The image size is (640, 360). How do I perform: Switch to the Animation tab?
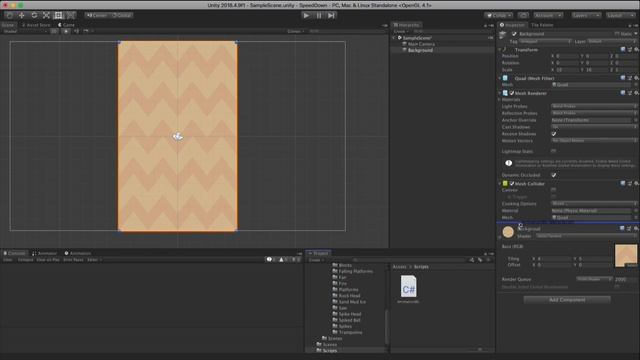(x=78, y=253)
